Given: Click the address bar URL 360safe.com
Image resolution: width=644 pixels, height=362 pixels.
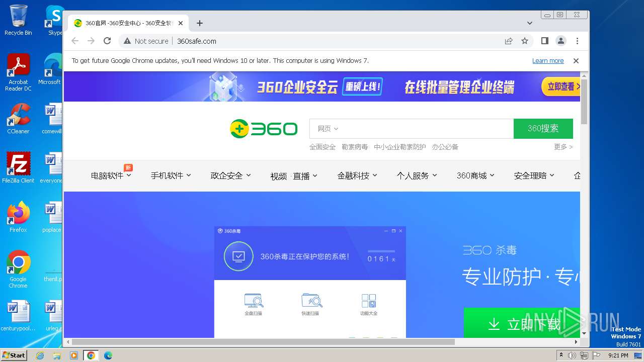Looking at the screenshot, I should 197,41.
